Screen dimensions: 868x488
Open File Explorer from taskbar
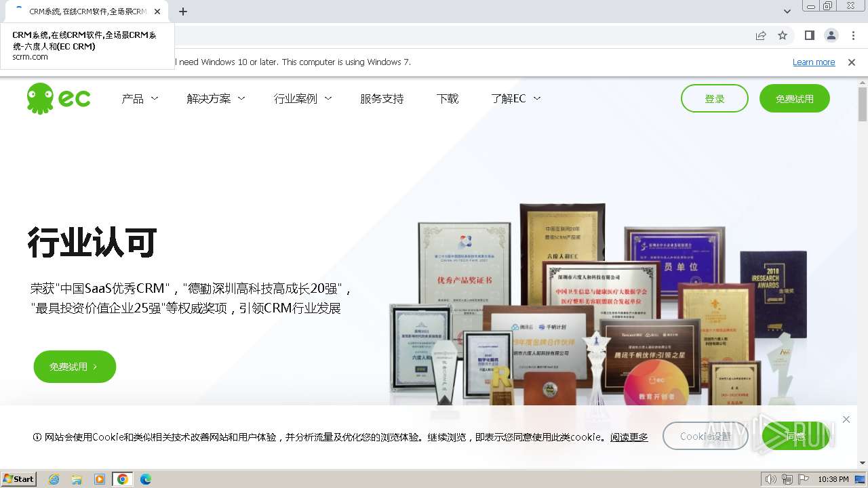coord(77,479)
